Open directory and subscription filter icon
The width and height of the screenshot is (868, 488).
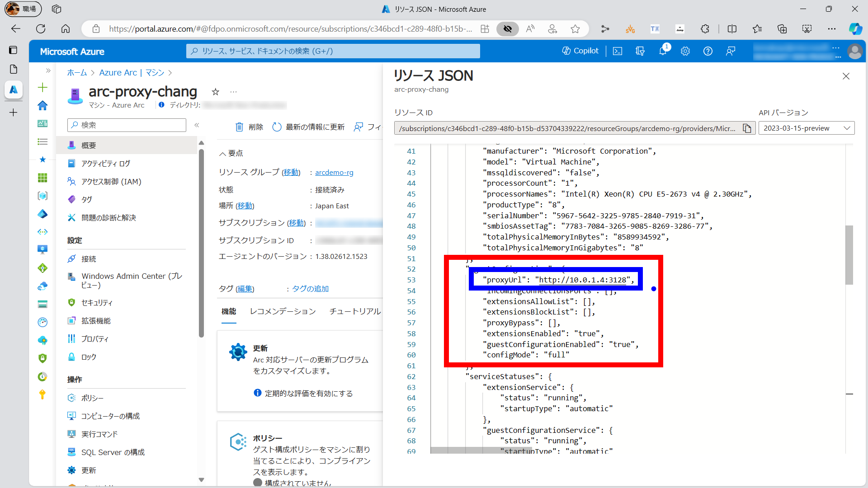pyautogui.click(x=640, y=51)
